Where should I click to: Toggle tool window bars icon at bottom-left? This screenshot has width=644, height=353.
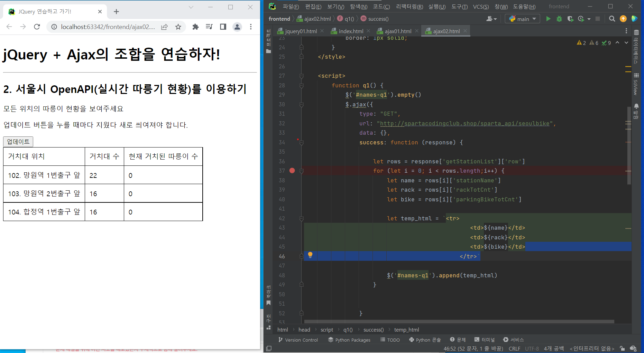pyautogui.click(x=269, y=349)
